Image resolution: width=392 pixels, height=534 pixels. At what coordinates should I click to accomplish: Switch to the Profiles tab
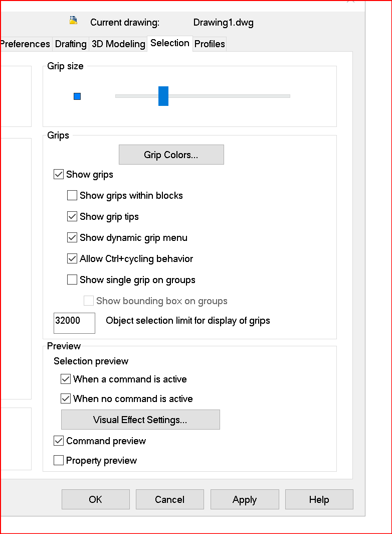pos(209,44)
